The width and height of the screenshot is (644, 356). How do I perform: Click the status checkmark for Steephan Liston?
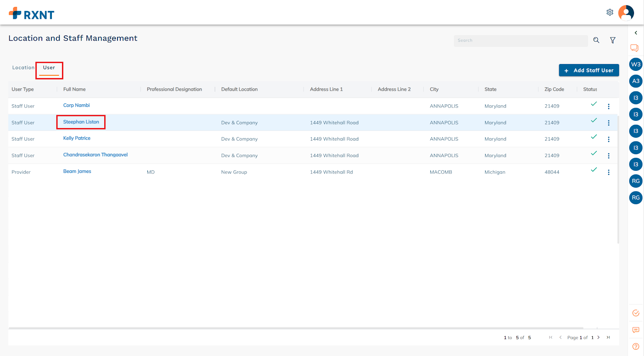click(594, 120)
